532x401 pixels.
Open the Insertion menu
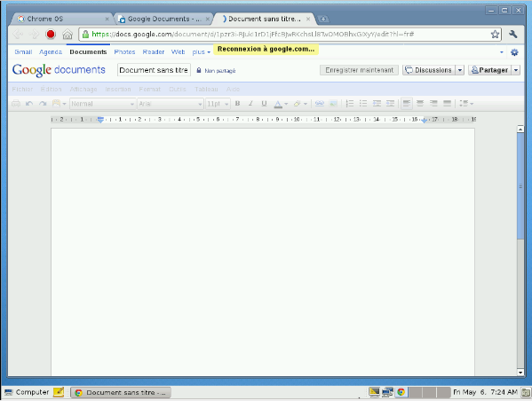pyautogui.click(x=118, y=89)
